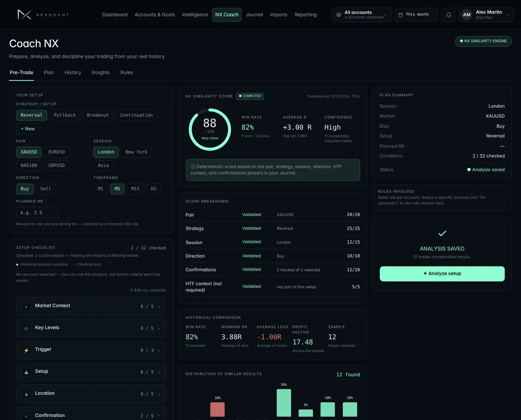Open the All accounts dropdown
Screen dimensions: 521x420
click(x=361, y=15)
